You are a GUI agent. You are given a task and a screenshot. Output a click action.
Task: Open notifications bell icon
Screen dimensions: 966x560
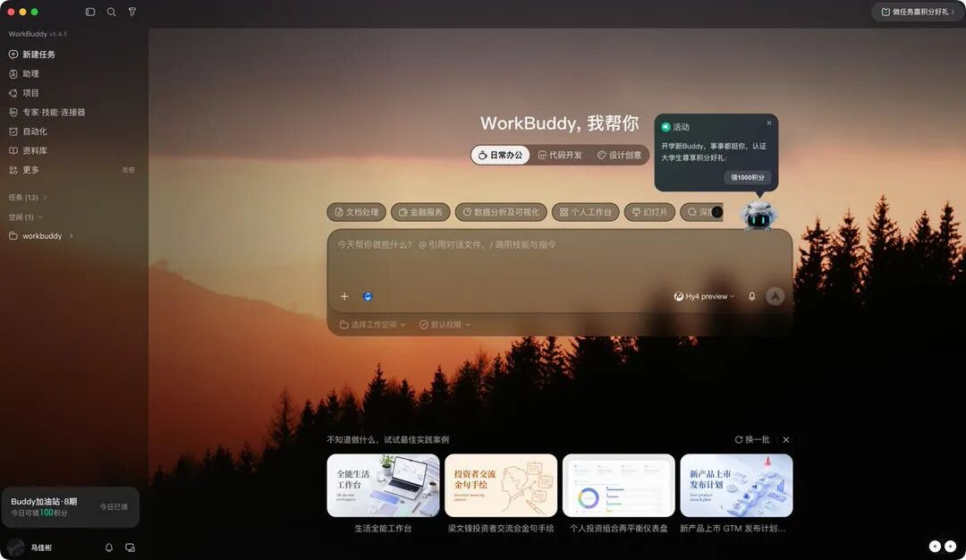109,547
